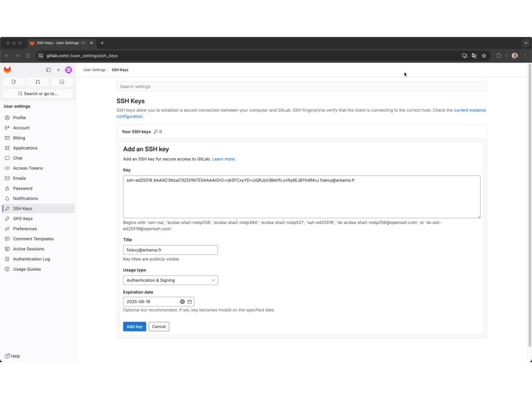The width and height of the screenshot is (532, 399).
Task: Open the To-Do List icon
Action: pos(61,82)
